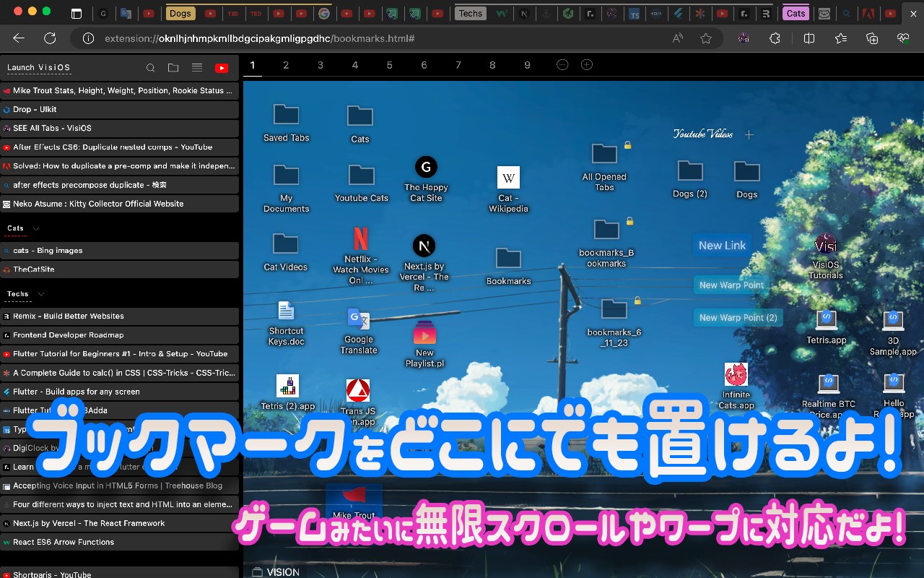Add page to favorites with star icon
The image size is (924, 578).
point(706,38)
